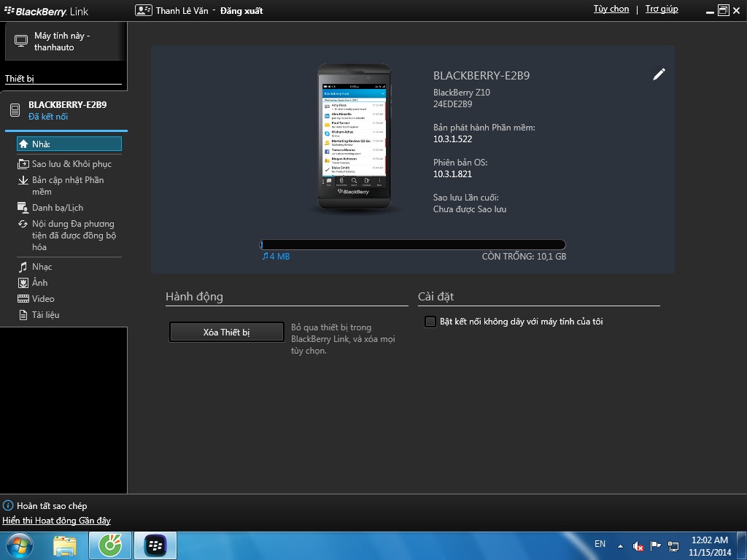747x560 pixels.
Task: Show hidden tray icons arrow
Action: (x=620, y=546)
